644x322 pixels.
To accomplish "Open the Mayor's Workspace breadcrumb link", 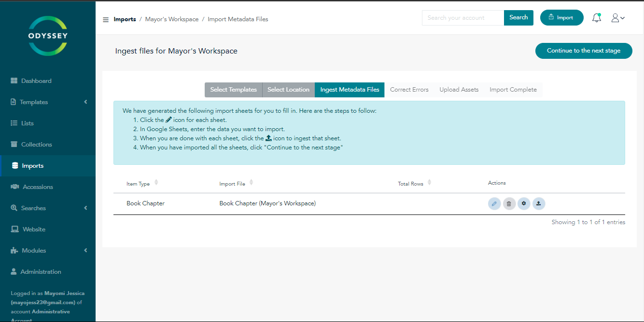I will click(172, 20).
